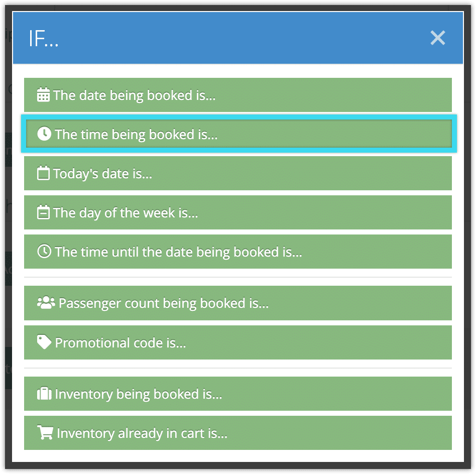Click the calendar icon beside date being booked
Viewport: 476px width, 474px height.
tap(43, 94)
